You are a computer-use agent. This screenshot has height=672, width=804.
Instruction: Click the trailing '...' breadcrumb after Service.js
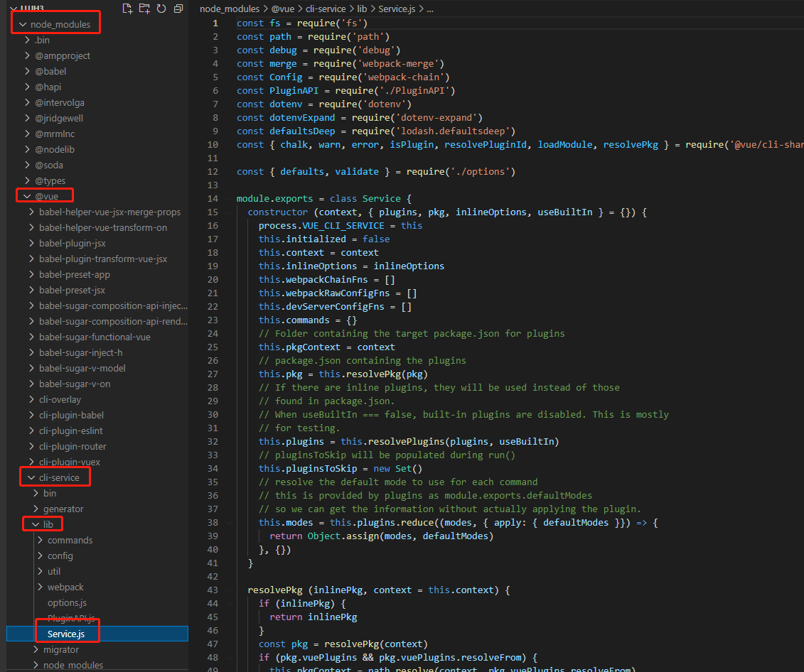pos(429,9)
